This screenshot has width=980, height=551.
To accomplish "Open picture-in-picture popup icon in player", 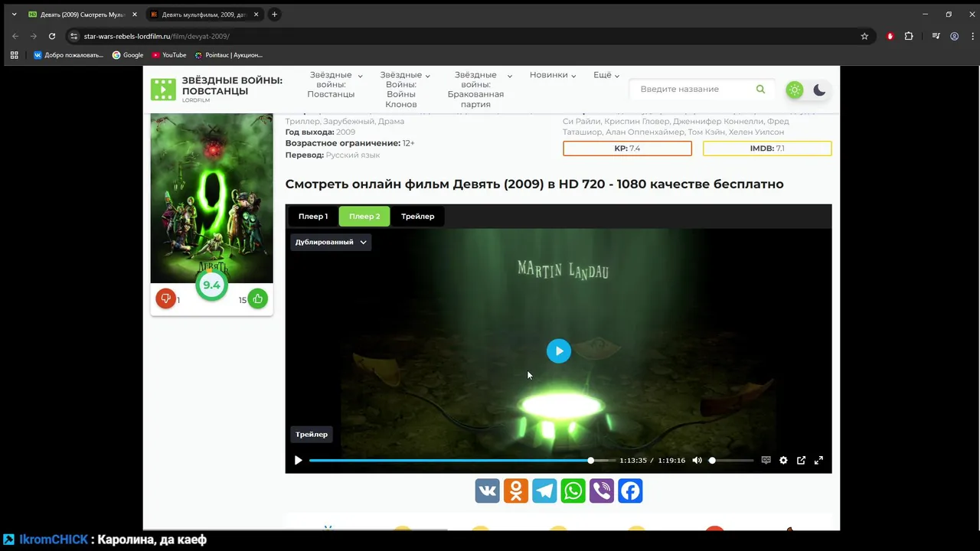I will 801,461.
